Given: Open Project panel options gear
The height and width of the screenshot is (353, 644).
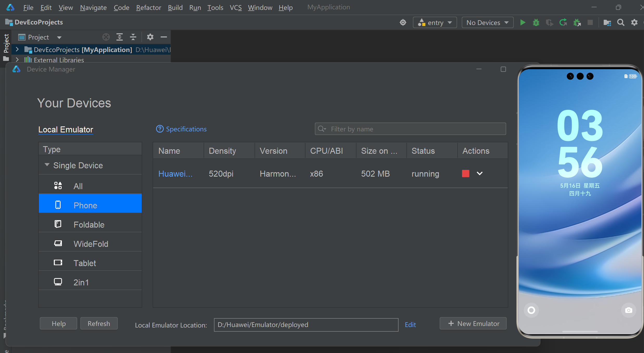Looking at the screenshot, I should coord(150,37).
